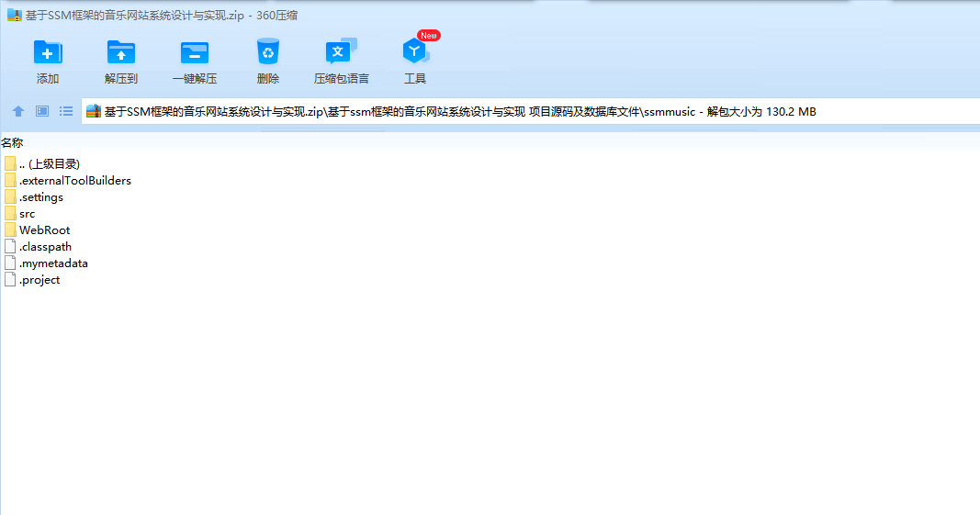Select the .classpath file
980x515 pixels.
pyautogui.click(x=45, y=247)
